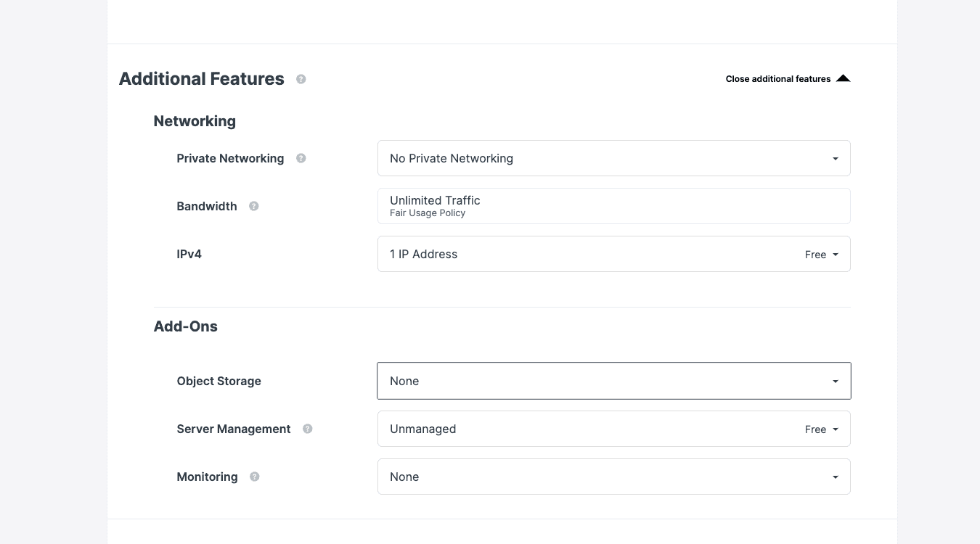Screen dimensions: 980x544
Task: Click the Object Storage label
Action: (x=219, y=381)
